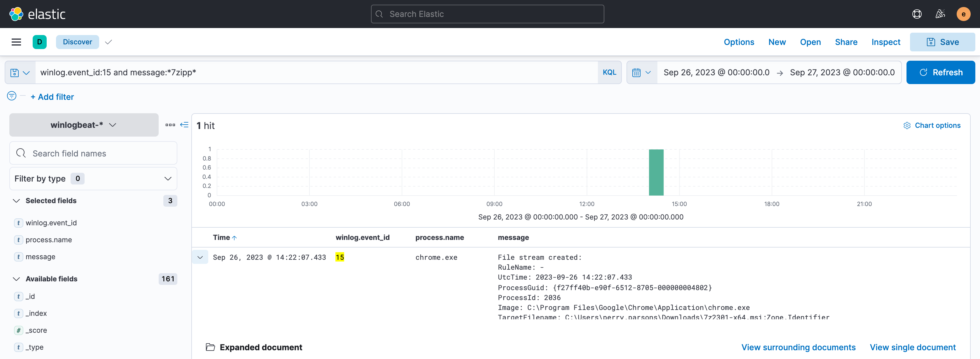Click the _type field type icon

pos(18,347)
